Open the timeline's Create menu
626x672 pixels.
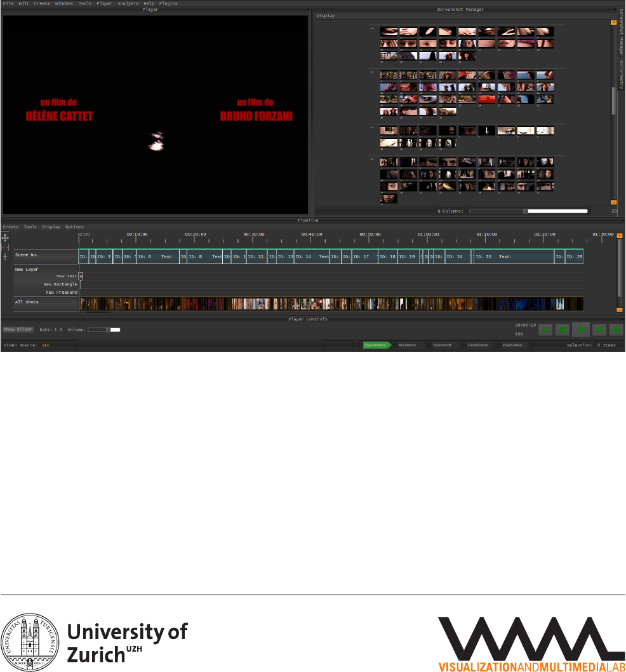tap(11, 227)
